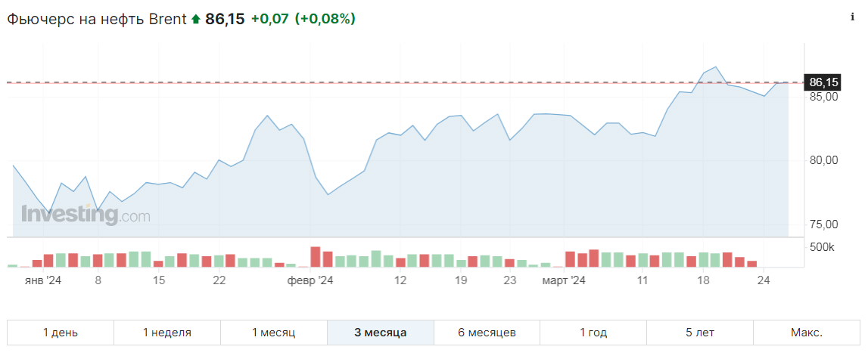Click the март '24 date axis label
This screenshot has width=868, height=359.
pyautogui.click(x=563, y=280)
